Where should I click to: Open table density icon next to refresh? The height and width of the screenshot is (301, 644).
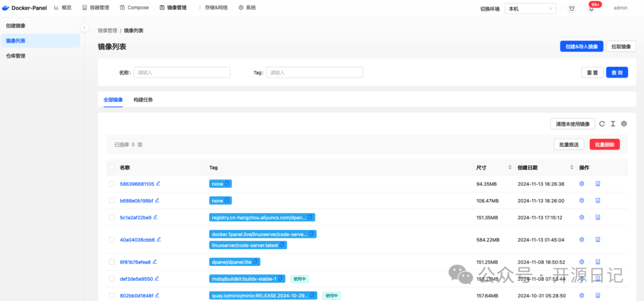pyautogui.click(x=613, y=123)
